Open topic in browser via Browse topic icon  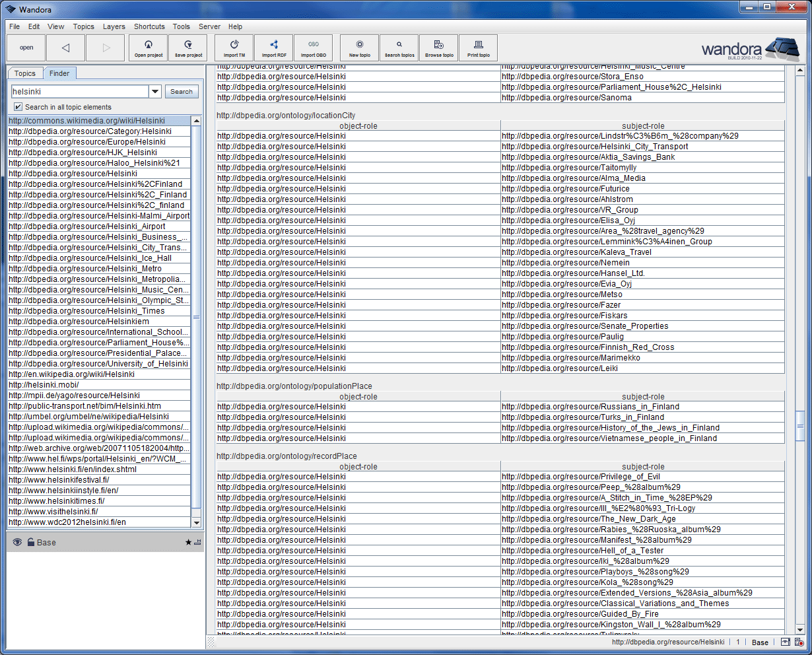point(438,48)
